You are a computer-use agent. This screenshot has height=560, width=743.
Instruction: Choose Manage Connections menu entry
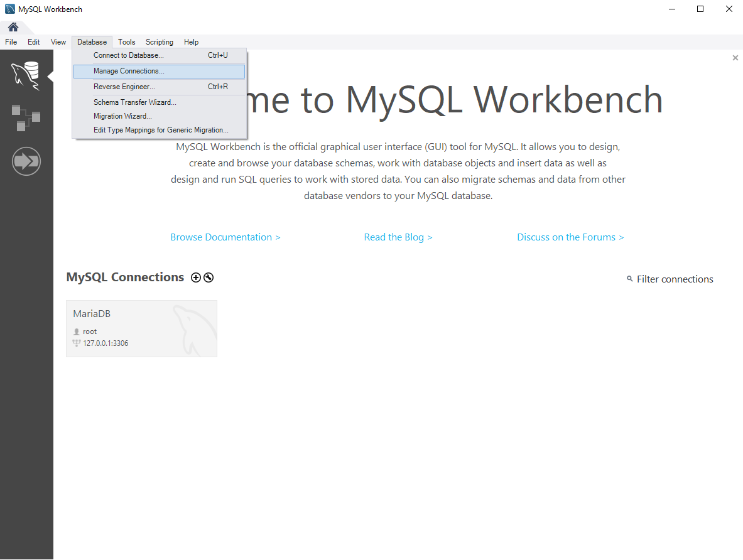pyautogui.click(x=160, y=71)
